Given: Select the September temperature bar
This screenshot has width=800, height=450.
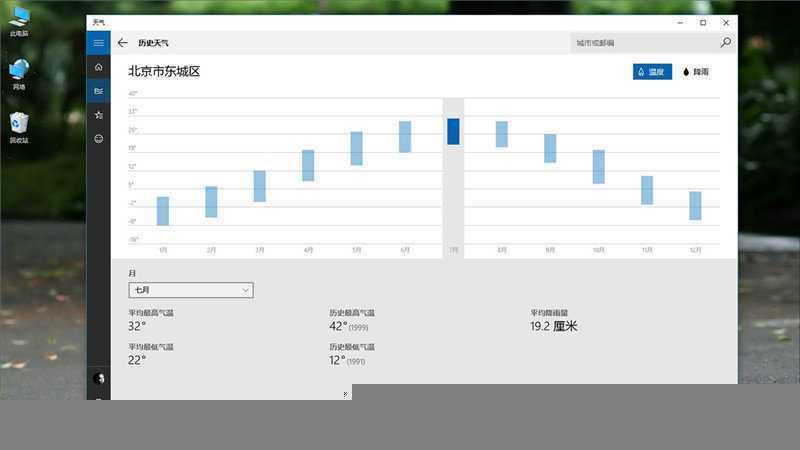Looking at the screenshot, I should pos(550,148).
